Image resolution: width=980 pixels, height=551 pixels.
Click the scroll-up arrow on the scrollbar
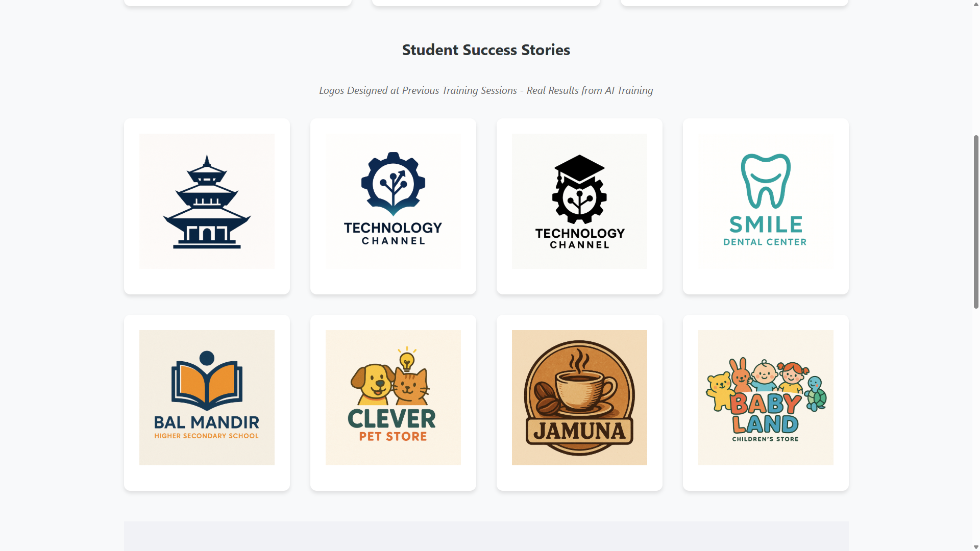pyautogui.click(x=975, y=4)
